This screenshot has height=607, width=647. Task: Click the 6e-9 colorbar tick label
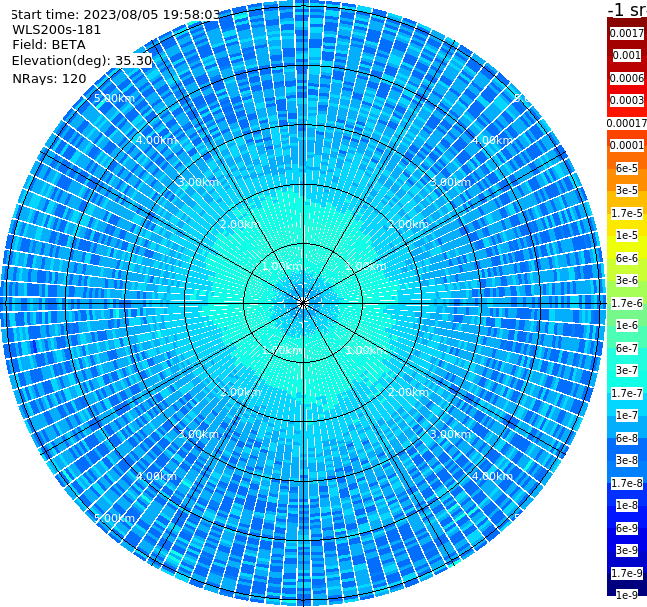pyautogui.click(x=627, y=528)
